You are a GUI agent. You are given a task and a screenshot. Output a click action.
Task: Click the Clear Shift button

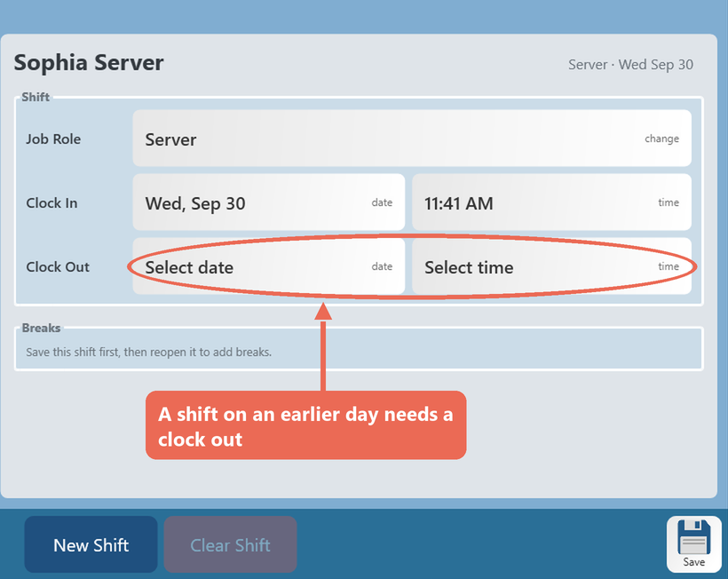230,544
